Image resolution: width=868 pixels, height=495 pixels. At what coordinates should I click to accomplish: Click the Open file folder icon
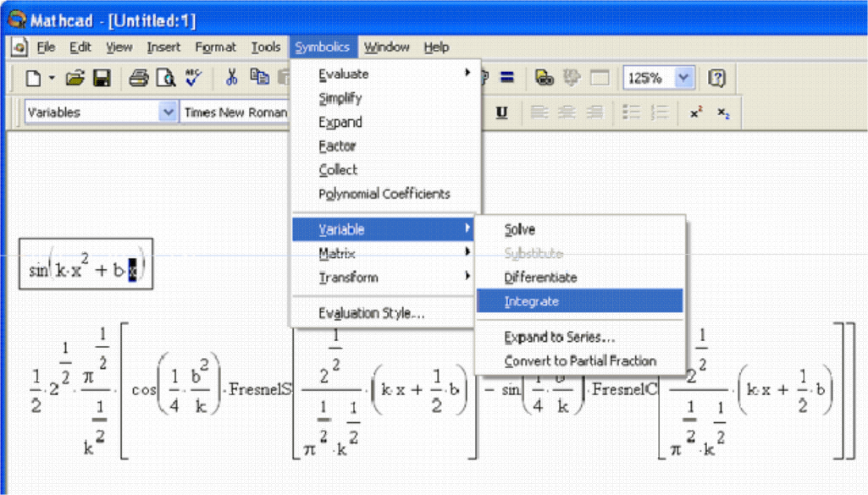(75, 78)
